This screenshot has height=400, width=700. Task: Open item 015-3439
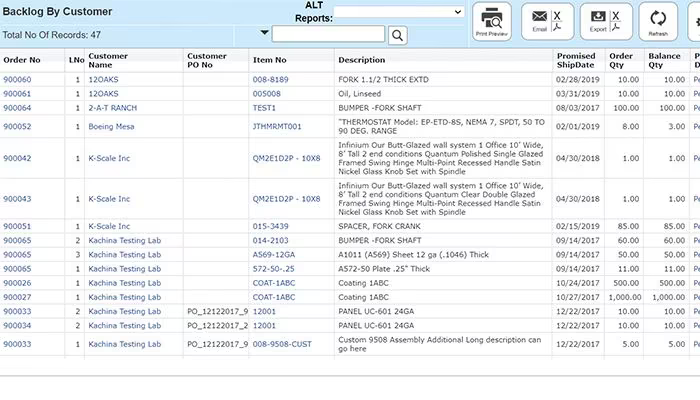pos(271,226)
